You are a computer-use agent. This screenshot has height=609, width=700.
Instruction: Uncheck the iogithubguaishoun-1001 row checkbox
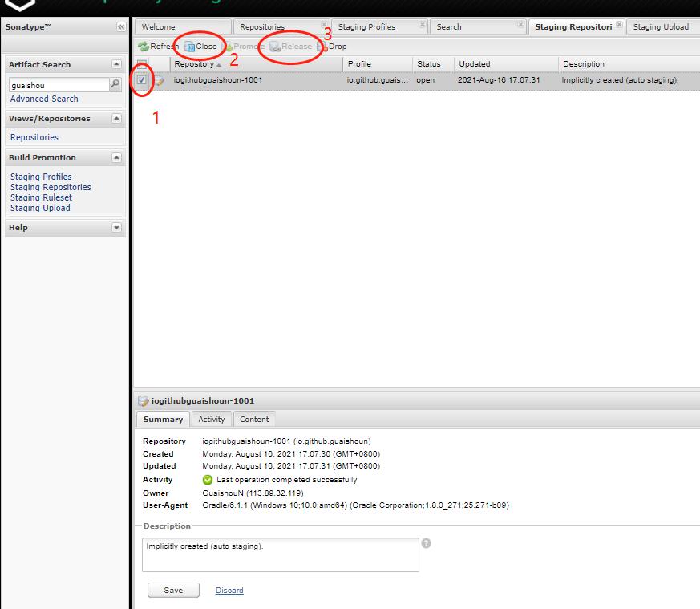tap(141, 80)
